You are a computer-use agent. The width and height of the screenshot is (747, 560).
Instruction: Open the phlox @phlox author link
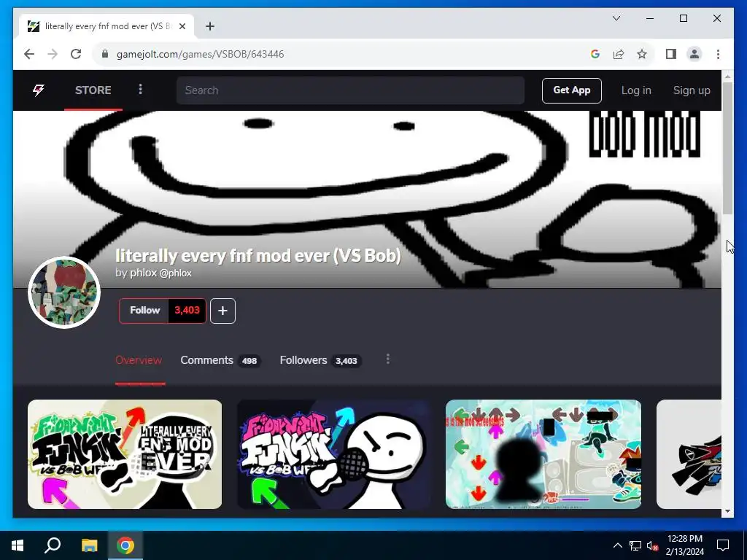pos(160,273)
